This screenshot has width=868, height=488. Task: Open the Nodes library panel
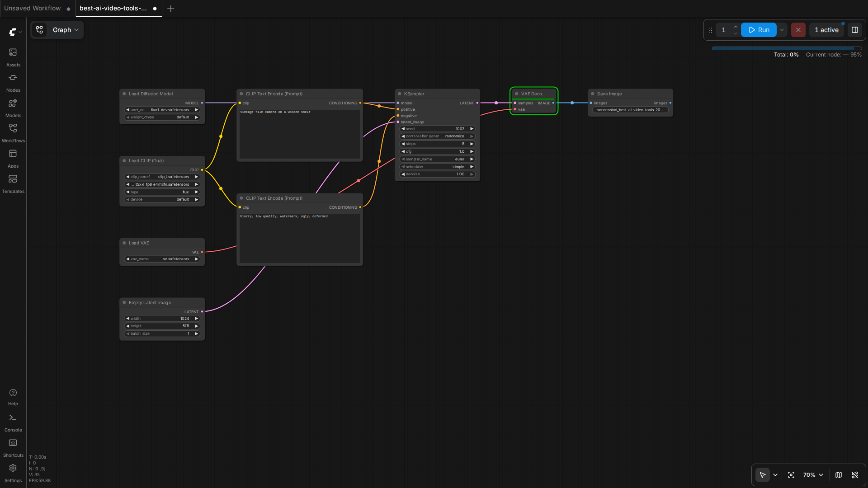13,83
